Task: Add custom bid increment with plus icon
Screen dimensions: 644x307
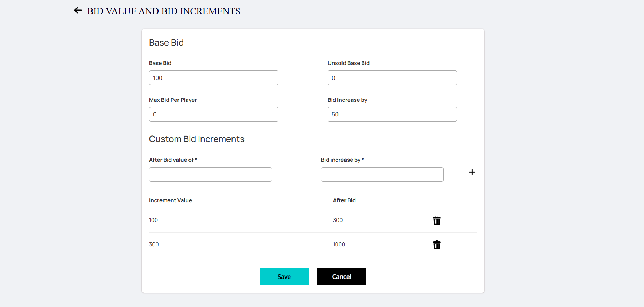Action: (472, 172)
